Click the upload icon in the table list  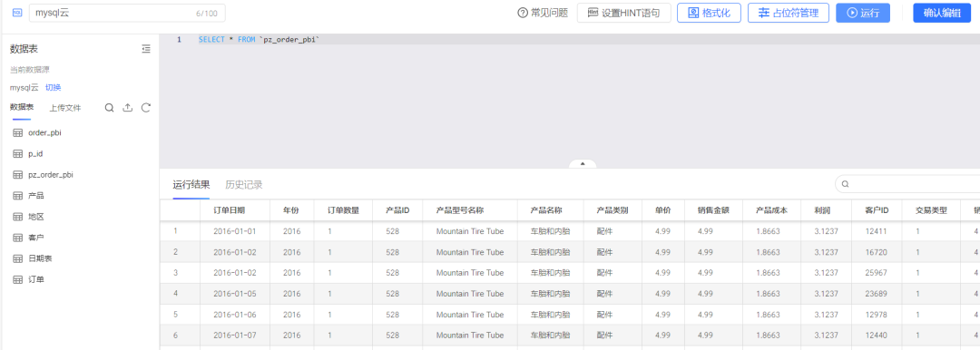point(128,108)
